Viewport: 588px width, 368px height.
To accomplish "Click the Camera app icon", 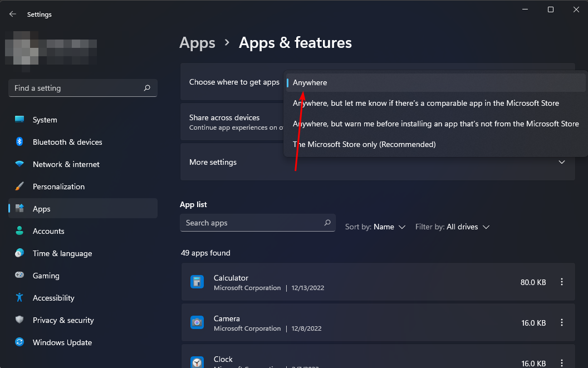I will pos(197,322).
